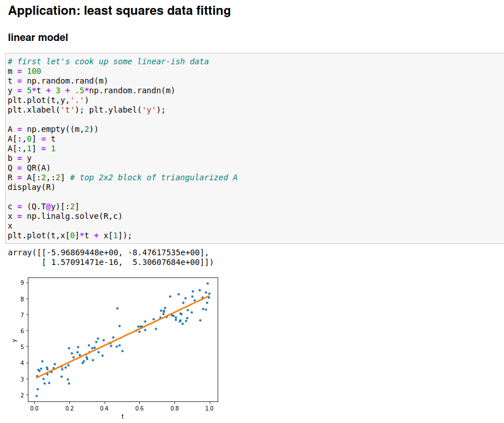Click the "Application: least squares data fitting" heading

pyautogui.click(x=119, y=11)
